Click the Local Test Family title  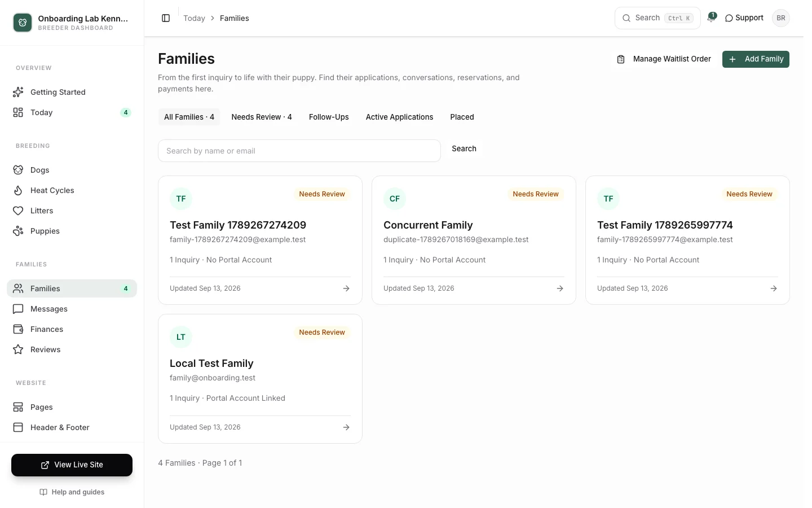[x=211, y=364]
